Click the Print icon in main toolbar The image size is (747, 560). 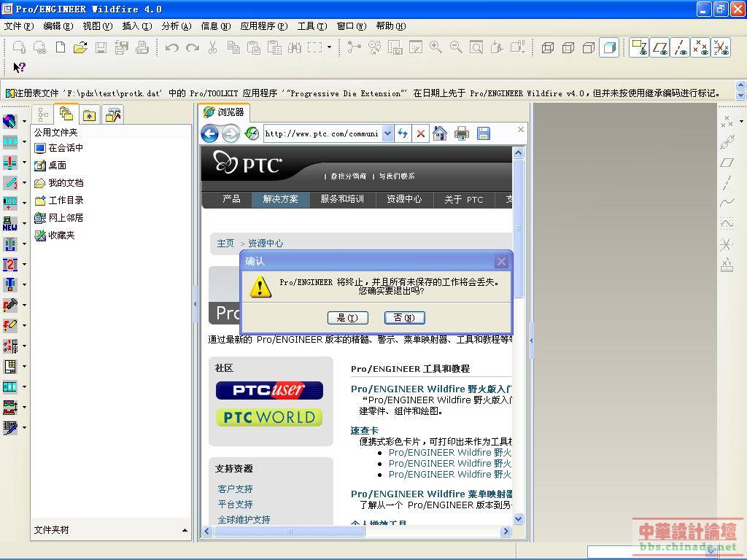pyautogui.click(x=142, y=47)
